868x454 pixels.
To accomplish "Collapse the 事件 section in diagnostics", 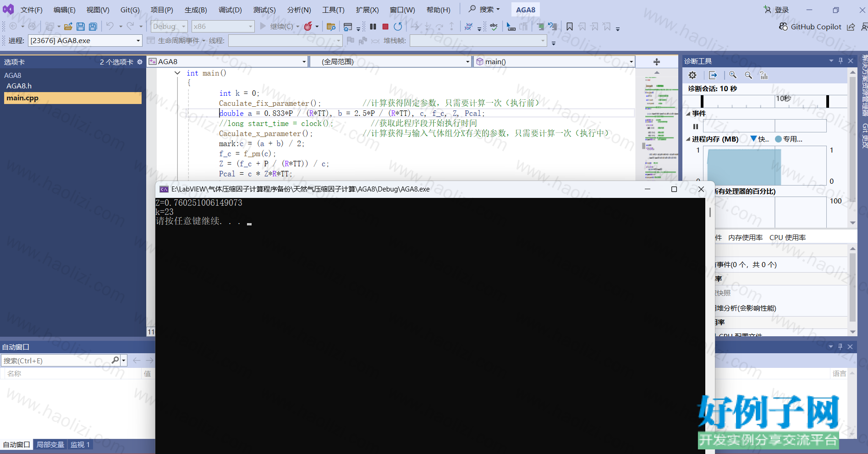I will (x=688, y=114).
